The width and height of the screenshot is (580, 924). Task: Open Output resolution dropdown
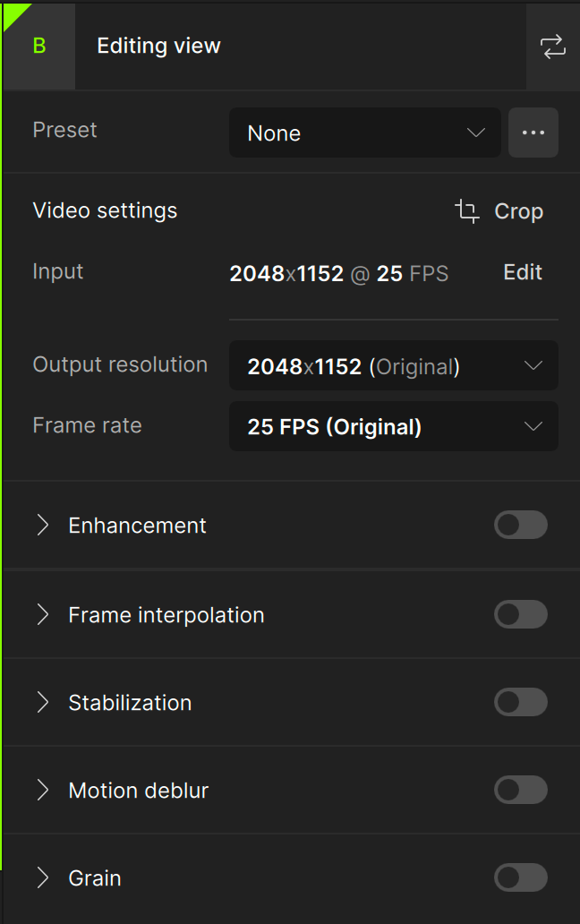tap(394, 365)
